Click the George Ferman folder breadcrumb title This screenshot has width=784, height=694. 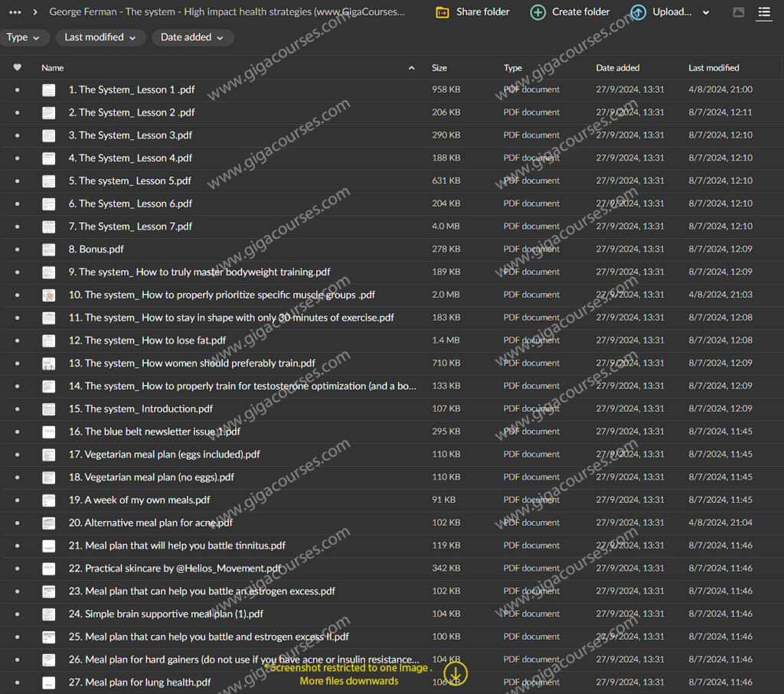pos(227,12)
